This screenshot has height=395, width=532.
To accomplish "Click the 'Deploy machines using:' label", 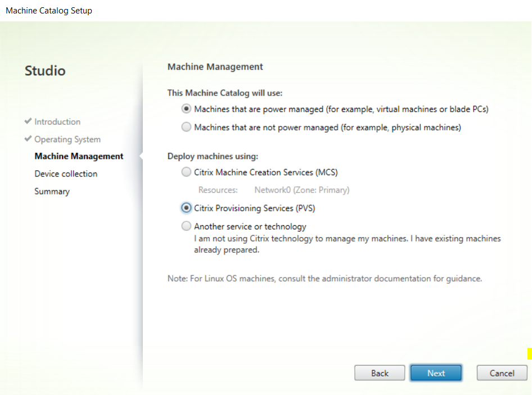I will click(213, 156).
